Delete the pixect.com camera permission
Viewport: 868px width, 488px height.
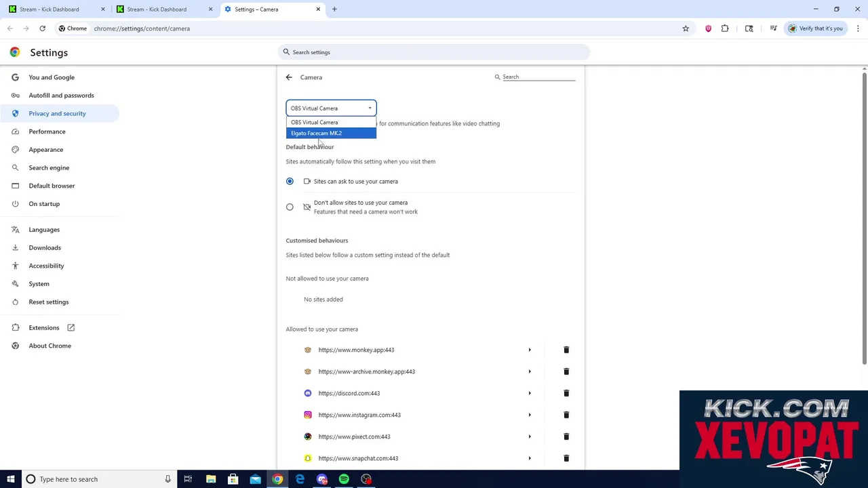click(x=566, y=436)
